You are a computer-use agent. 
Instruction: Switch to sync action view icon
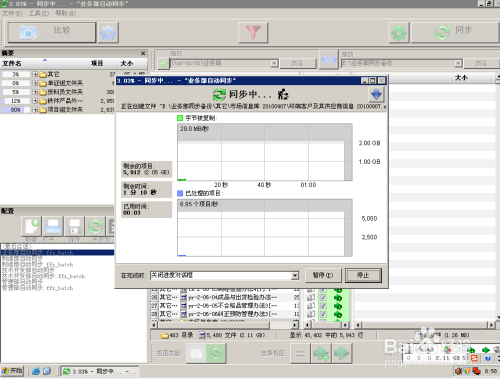[216, 353]
